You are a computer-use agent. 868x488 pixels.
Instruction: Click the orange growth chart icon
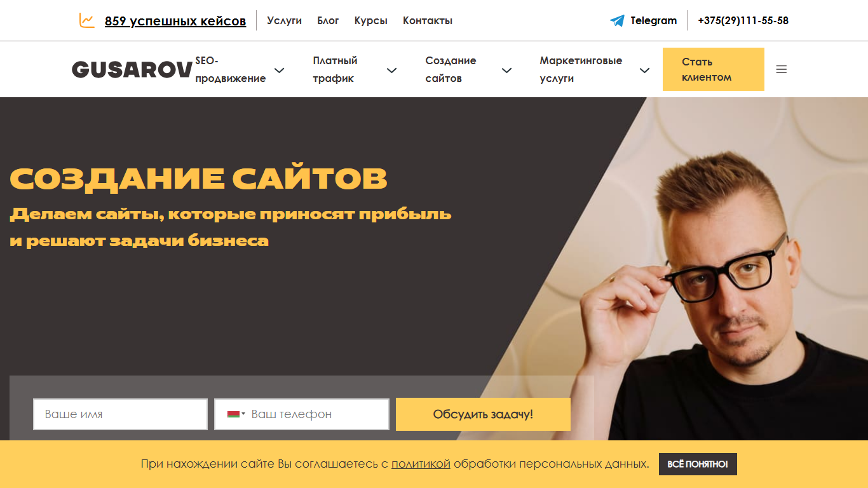[86, 20]
